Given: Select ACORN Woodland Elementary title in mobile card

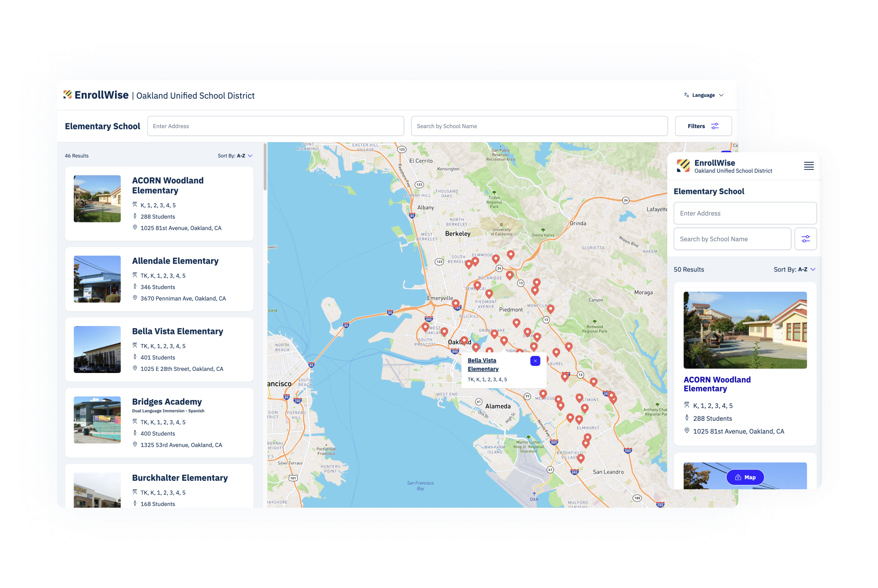Looking at the screenshot, I should [717, 384].
